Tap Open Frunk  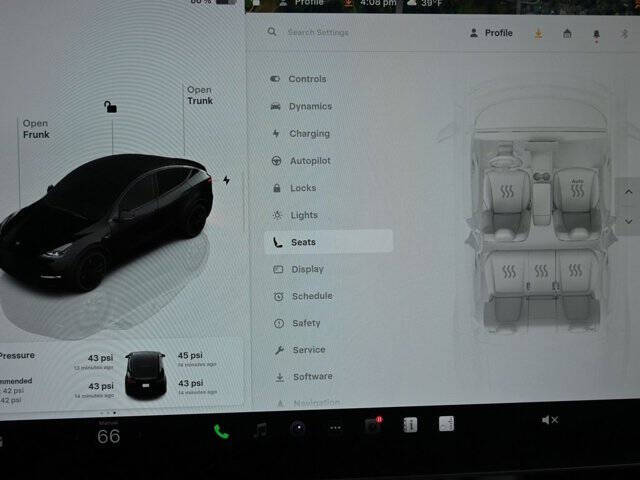[36, 129]
